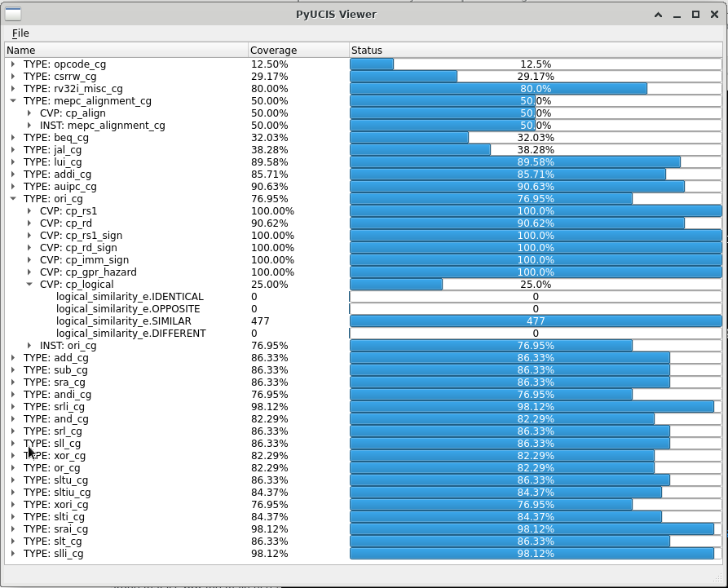
Task: Collapse the CVP: cp_logical coverpoint
Action: click(x=29, y=285)
